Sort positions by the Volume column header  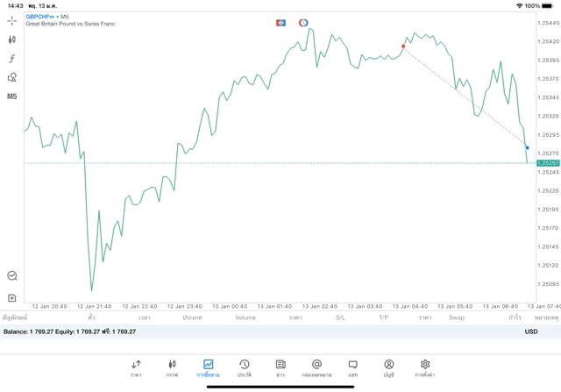tap(245, 317)
